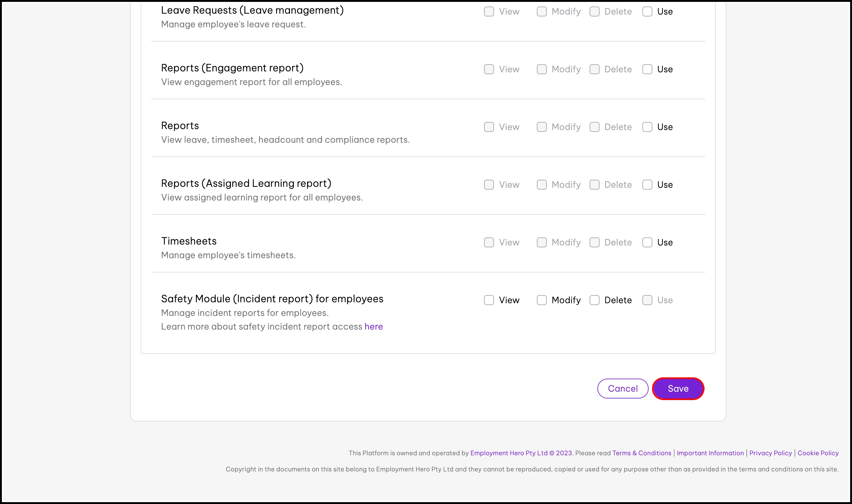Enable Use for Leave Requests
Image resolution: width=852 pixels, height=504 pixels.
(647, 11)
